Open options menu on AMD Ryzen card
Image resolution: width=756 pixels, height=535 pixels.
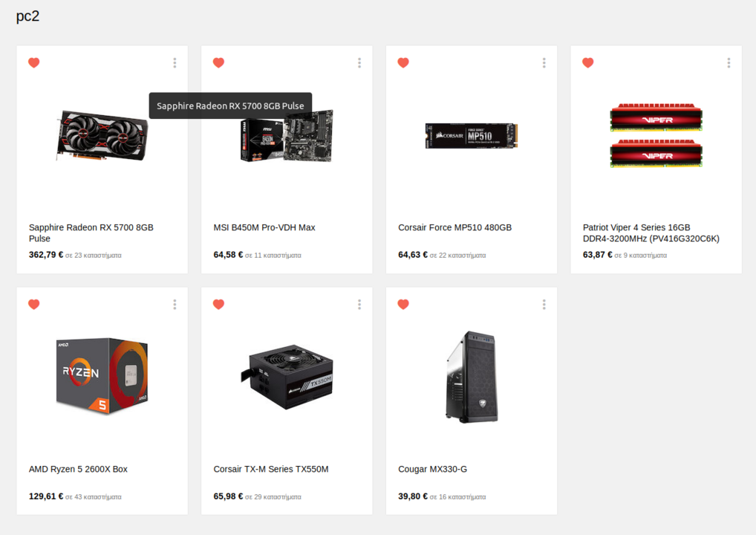175,305
